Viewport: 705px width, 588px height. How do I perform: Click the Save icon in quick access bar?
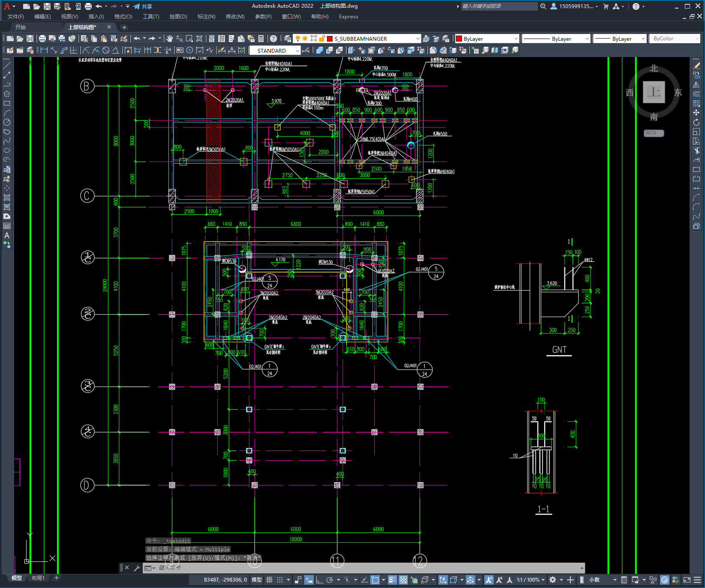click(47, 6)
